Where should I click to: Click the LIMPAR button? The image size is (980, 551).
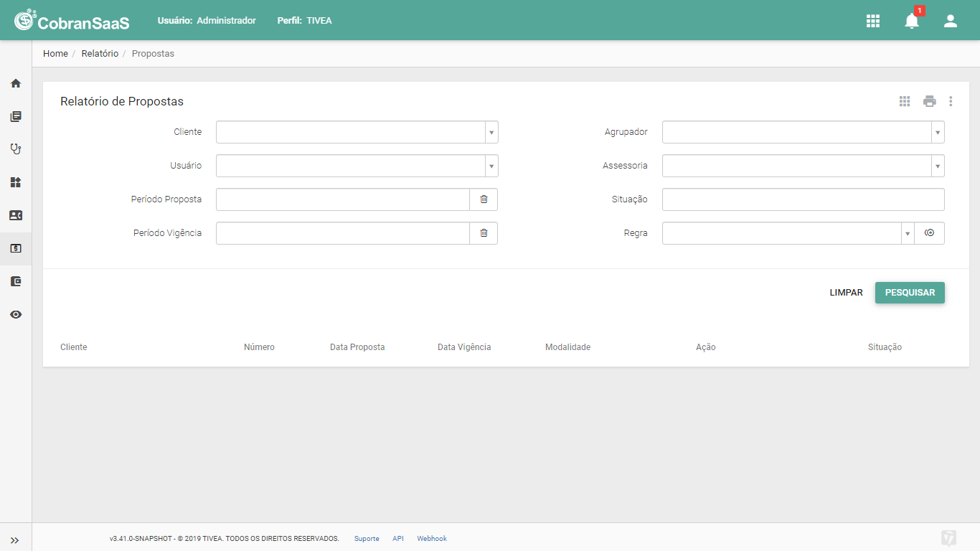tap(846, 293)
